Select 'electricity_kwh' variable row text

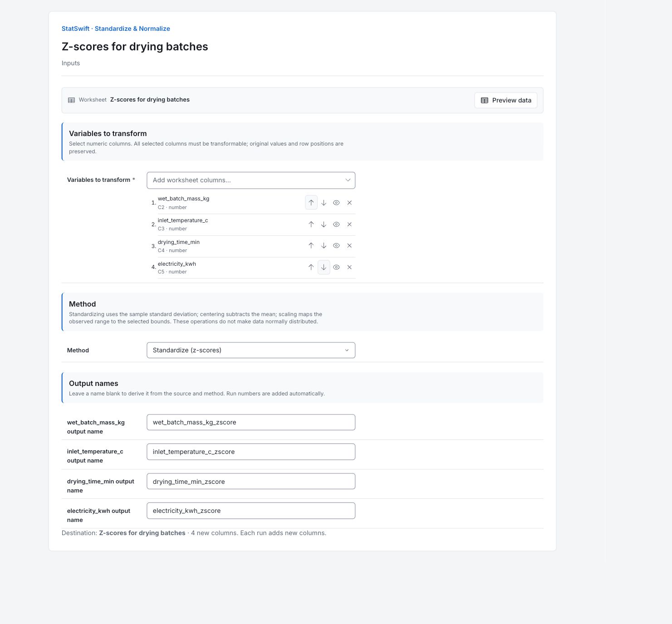click(177, 264)
